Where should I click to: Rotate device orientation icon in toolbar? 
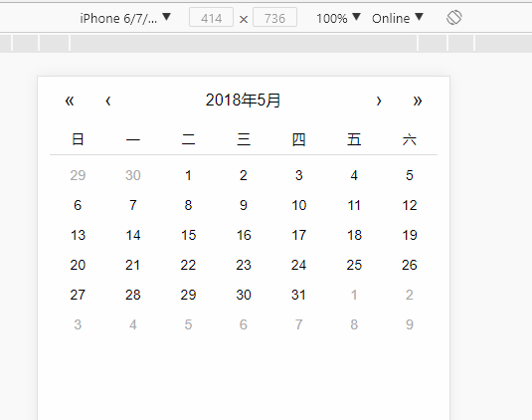click(x=454, y=18)
